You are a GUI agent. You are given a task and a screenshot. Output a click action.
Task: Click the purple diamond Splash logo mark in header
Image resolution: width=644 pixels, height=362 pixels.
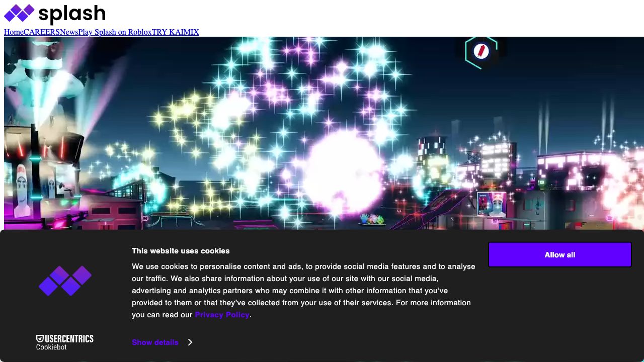pos(19,13)
